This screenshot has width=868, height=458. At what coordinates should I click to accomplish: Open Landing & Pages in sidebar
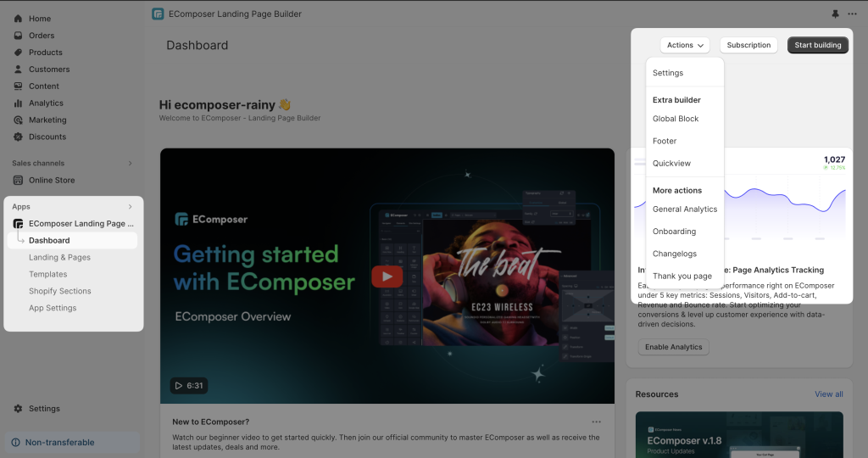[x=59, y=258]
